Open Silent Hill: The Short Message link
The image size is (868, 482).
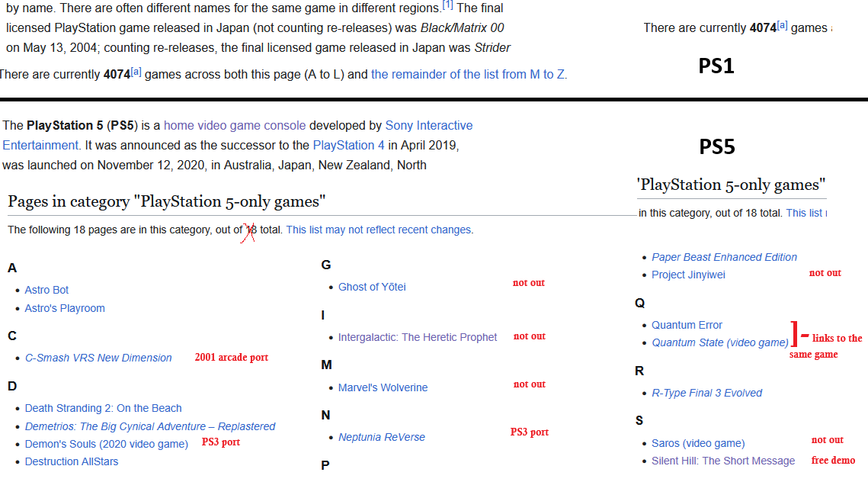point(723,461)
